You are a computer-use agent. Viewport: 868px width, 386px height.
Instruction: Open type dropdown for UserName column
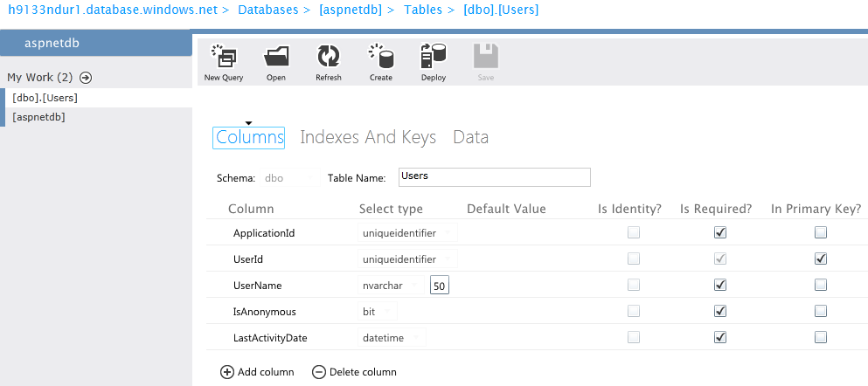[x=392, y=286]
